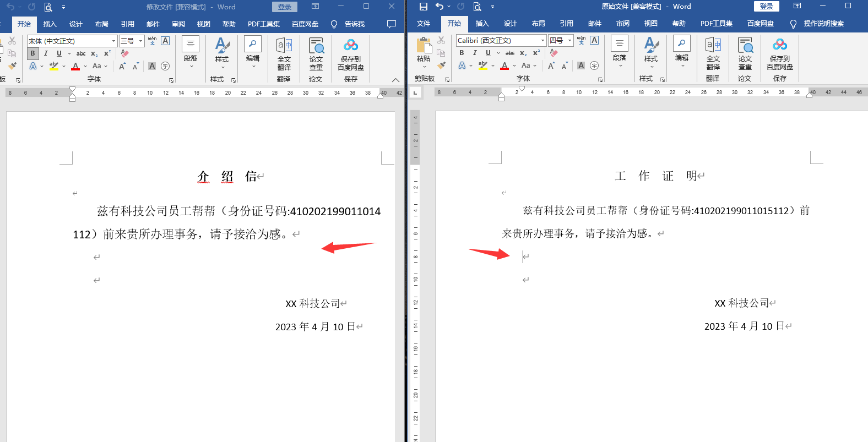Open the 插入 tab in 修改文件 window
868x442 pixels.
tap(50, 24)
